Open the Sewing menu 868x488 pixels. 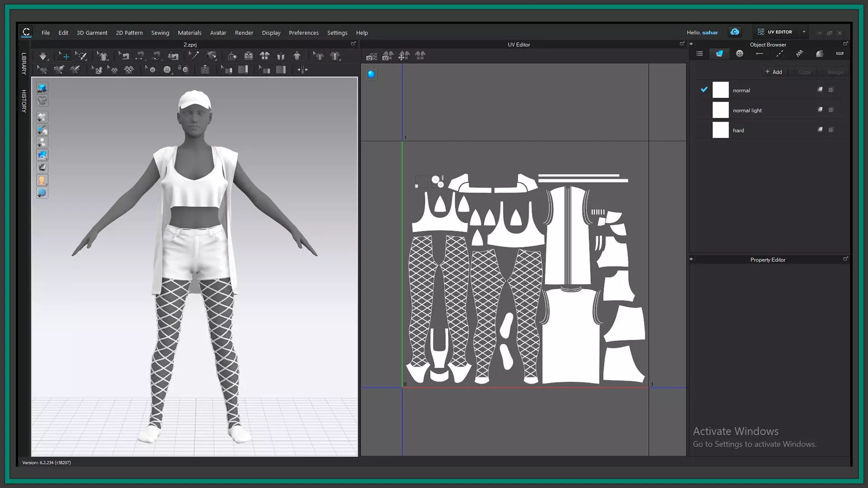click(160, 33)
